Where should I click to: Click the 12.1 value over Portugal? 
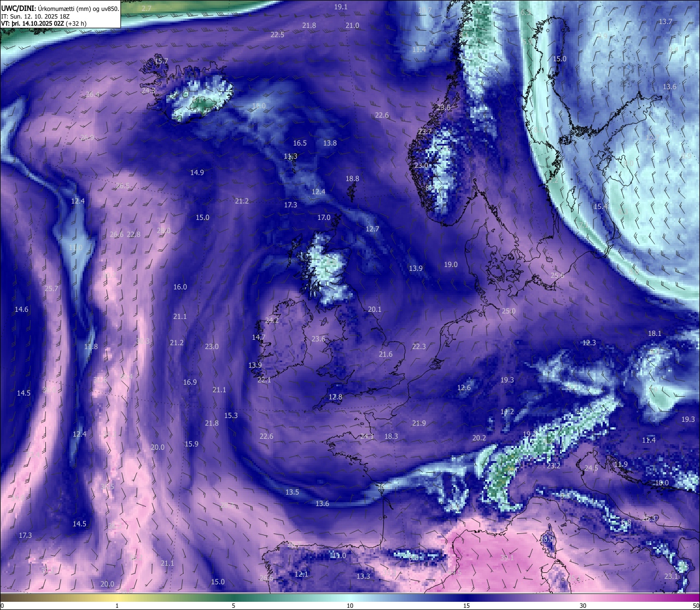301,574
